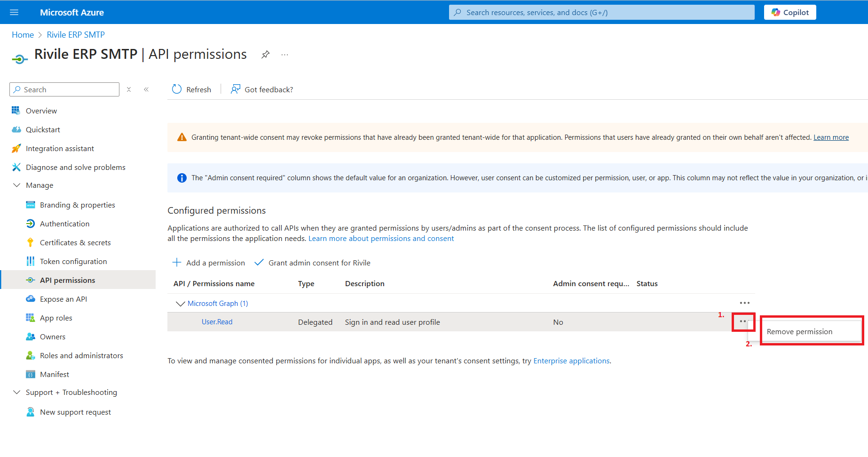Collapse the left sidebar with double chevron

coord(146,89)
